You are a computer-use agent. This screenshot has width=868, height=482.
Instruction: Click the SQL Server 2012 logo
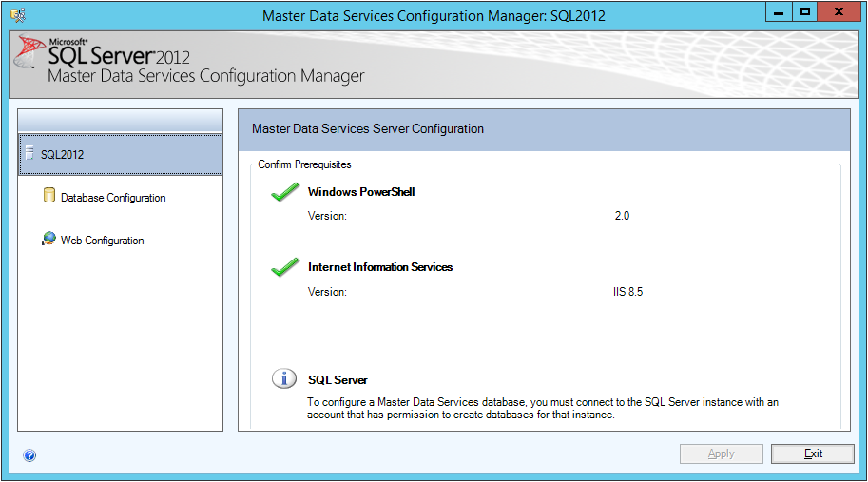click(x=103, y=54)
